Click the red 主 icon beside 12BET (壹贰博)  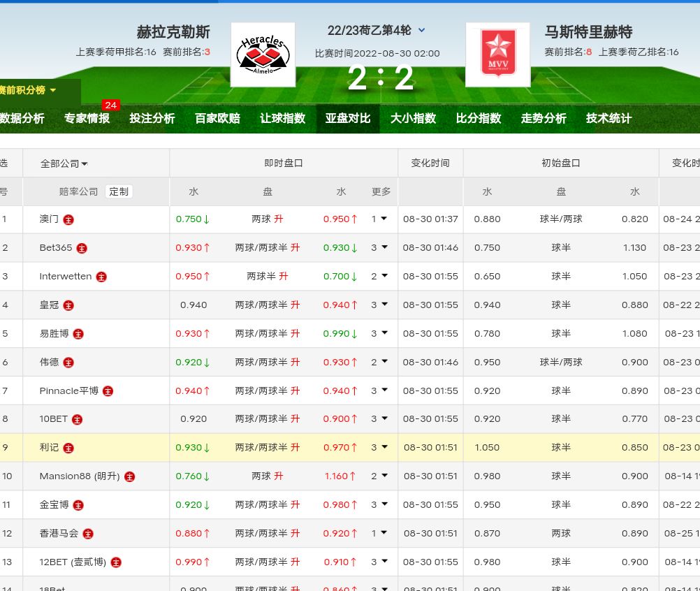[x=116, y=562]
